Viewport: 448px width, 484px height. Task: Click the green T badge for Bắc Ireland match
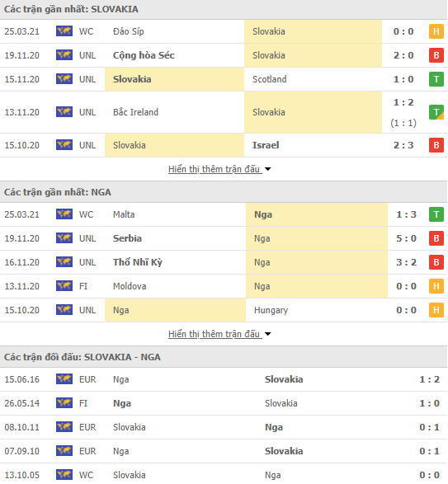436,112
